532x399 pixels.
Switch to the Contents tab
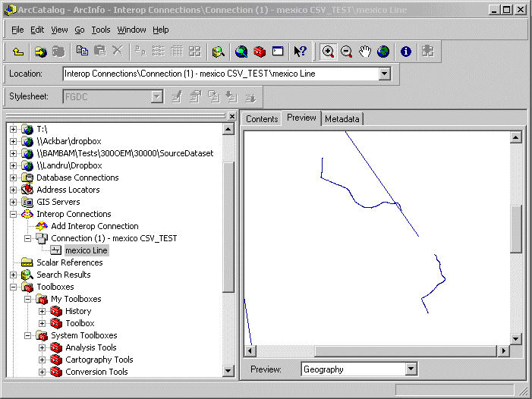pyautogui.click(x=262, y=119)
